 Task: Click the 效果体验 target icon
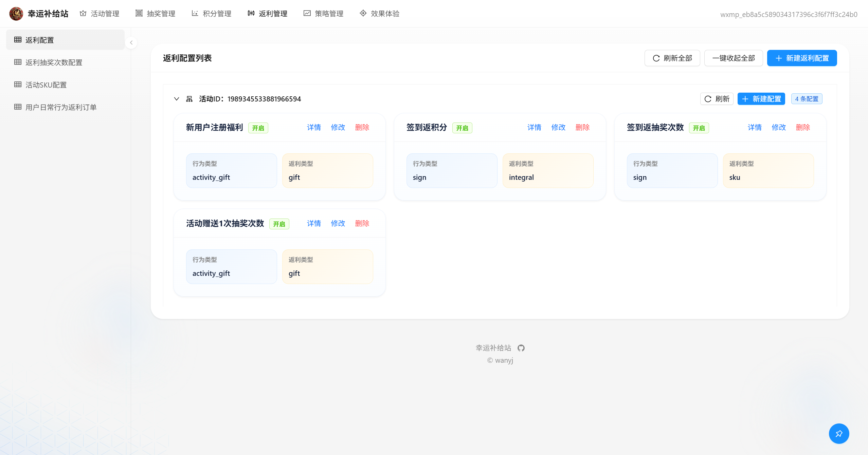(x=363, y=13)
